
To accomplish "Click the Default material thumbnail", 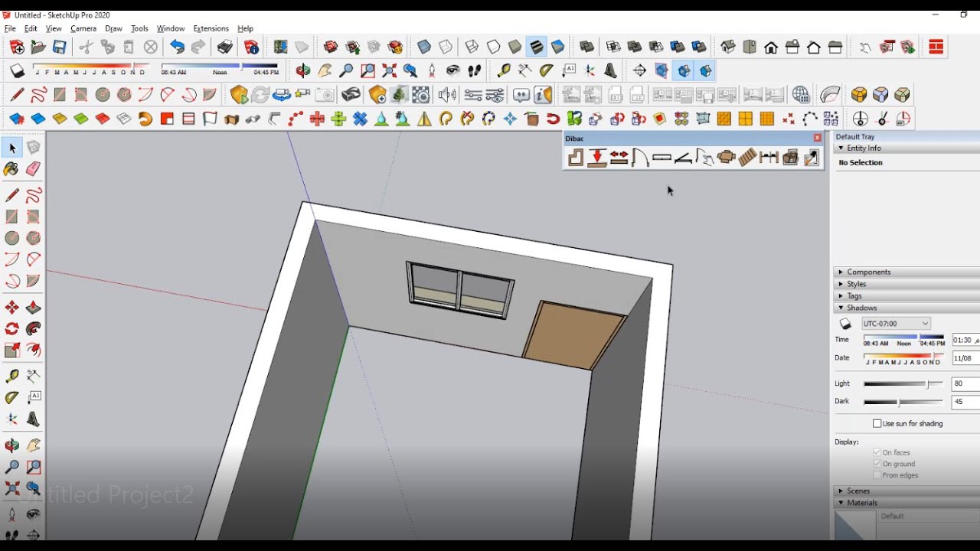I will [854, 526].
